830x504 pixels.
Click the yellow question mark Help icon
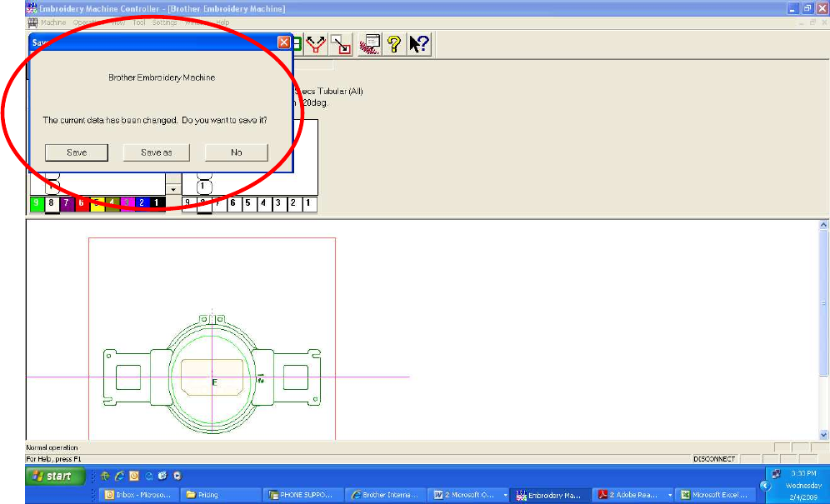click(394, 44)
